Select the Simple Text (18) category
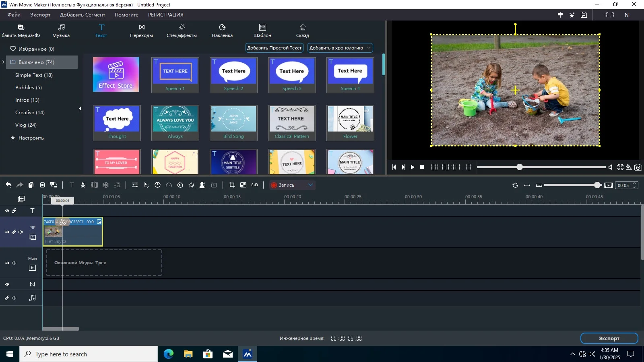This screenshot has width=644, height=362. point(34,75)
